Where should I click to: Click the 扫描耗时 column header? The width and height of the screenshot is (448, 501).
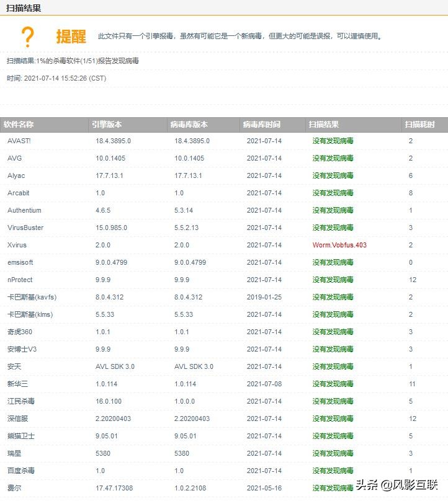tap(419, 124)
